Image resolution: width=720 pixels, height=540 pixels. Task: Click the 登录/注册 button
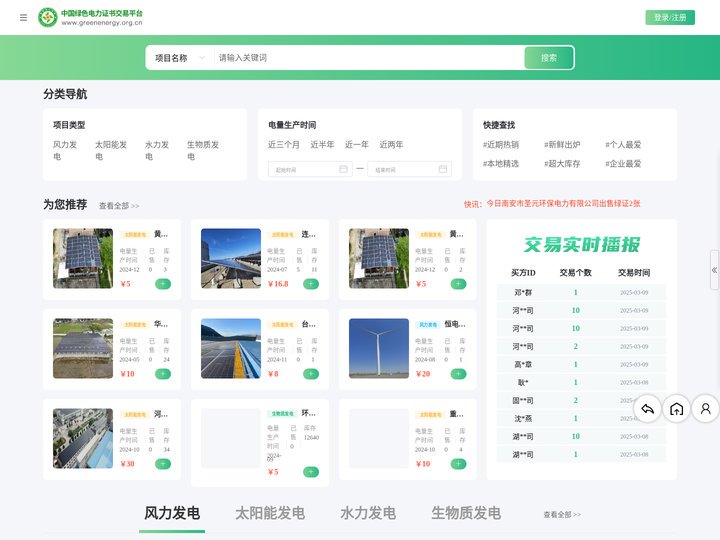point(670,17)
